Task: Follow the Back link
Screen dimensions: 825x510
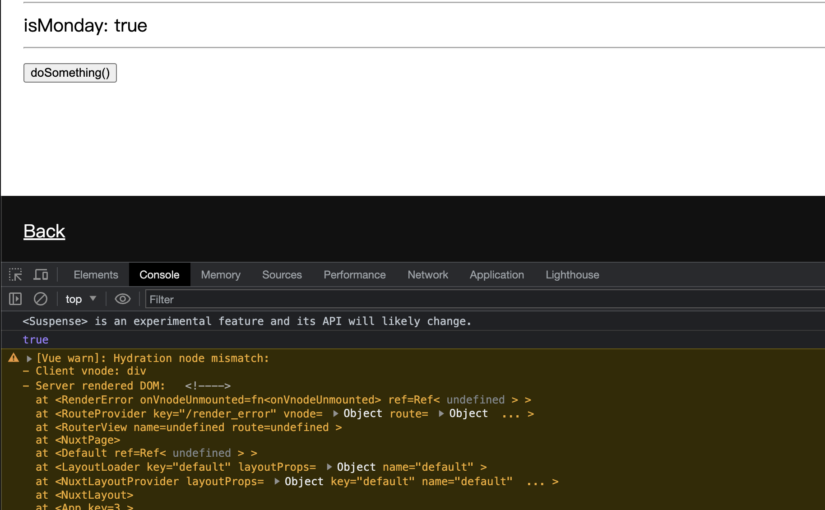Action: 44,231
